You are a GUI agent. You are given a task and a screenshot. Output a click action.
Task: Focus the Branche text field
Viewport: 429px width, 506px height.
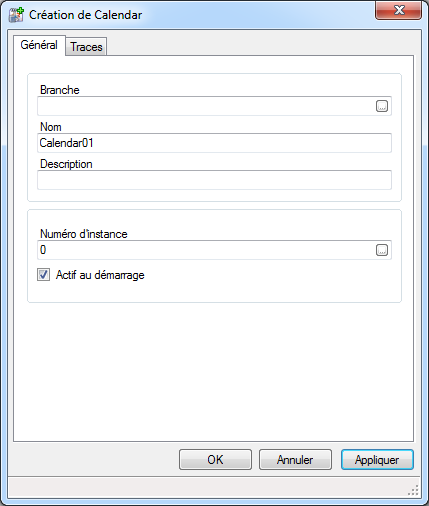click(x=206, y=106)
